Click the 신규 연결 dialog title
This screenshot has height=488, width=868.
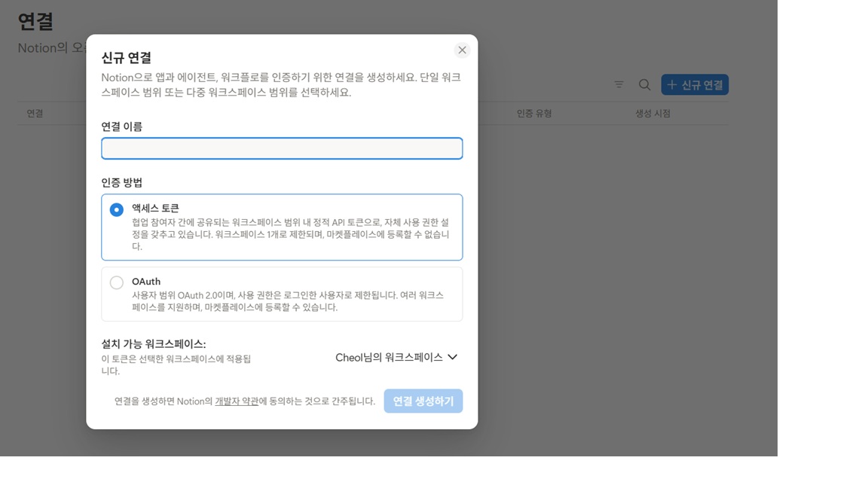127,57
